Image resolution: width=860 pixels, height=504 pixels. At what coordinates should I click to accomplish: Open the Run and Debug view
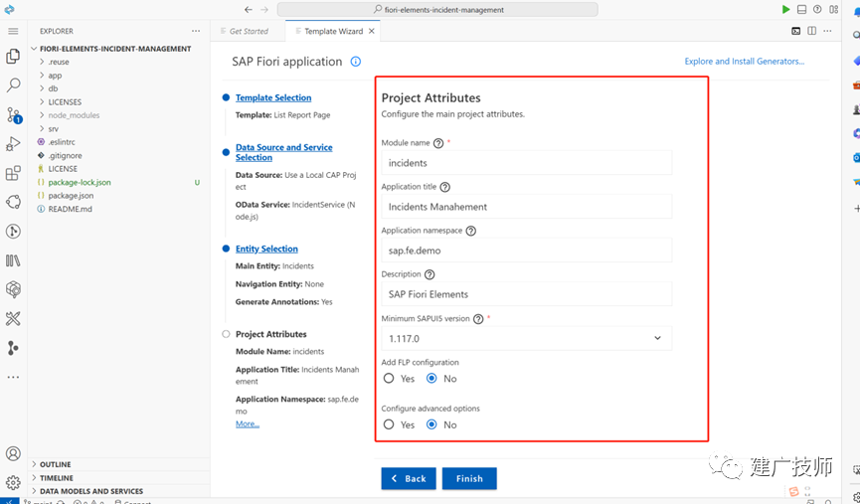pyautogui.click(x=13, y=144)
